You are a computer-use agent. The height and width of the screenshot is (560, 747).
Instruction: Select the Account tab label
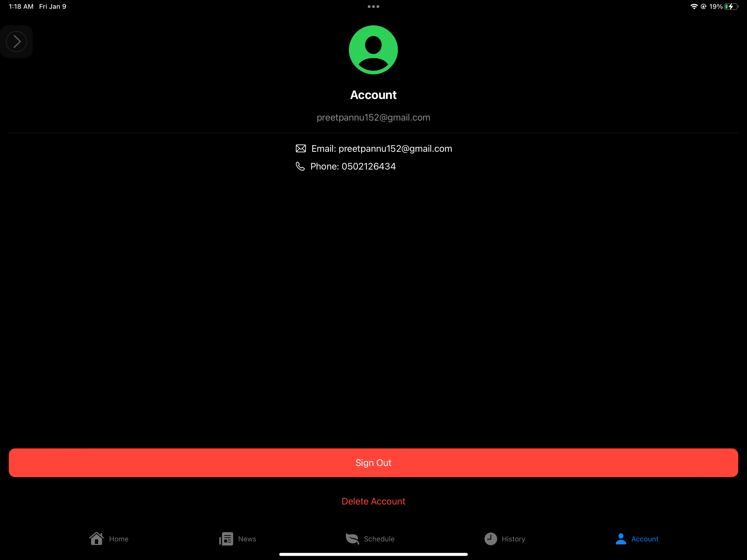(645, 539)
